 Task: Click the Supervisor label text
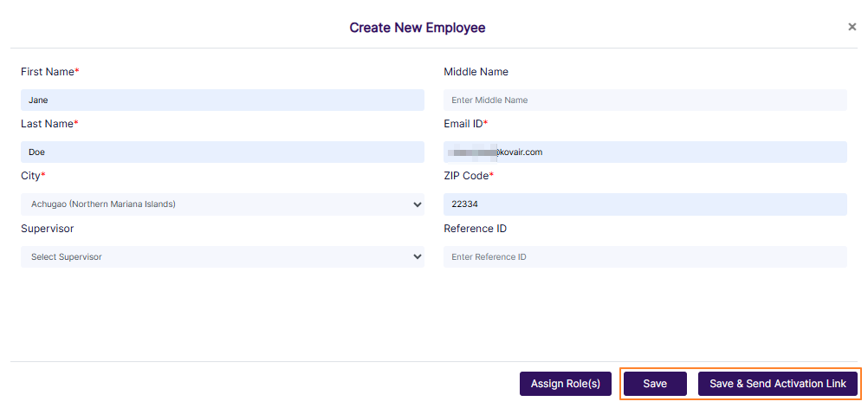pyautogui.click(x=47, y=229)
